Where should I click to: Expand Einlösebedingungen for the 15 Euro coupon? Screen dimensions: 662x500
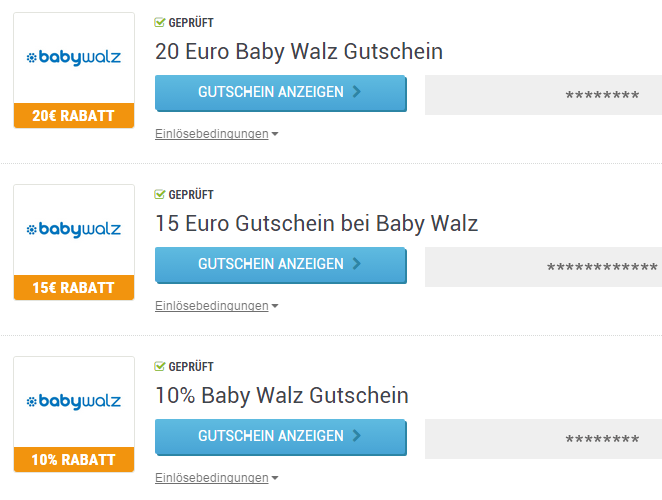pyautogui.click(x=217, y=306)
